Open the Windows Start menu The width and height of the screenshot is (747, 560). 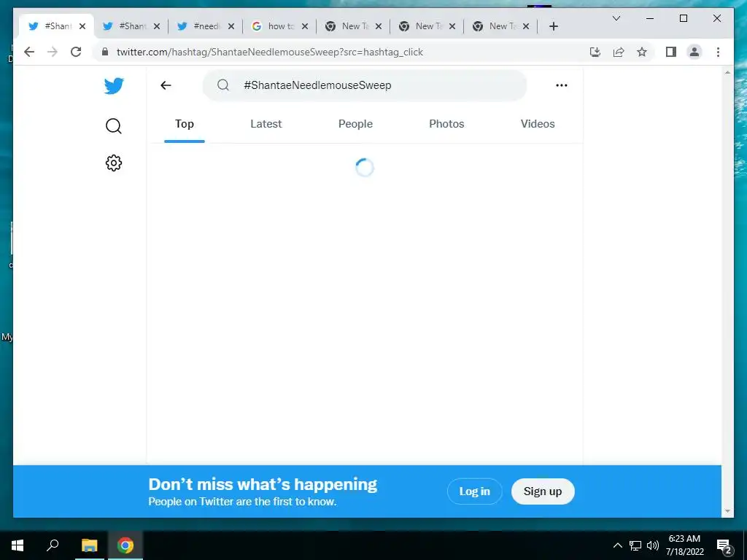pyautogui.click(x=18, y=545)
